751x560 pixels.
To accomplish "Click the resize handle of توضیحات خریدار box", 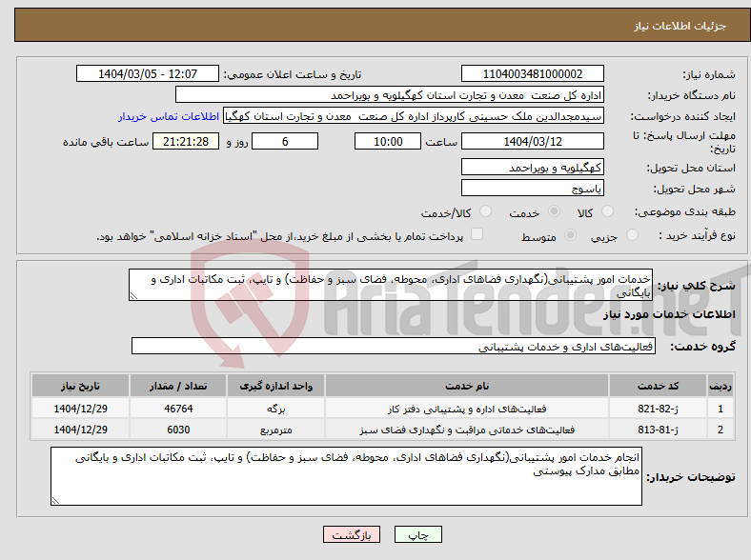I will click(55, 500).
